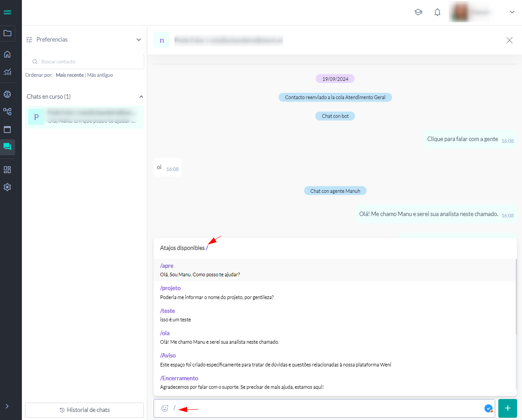Select the /Encerramento shortcut
This screenshot has height=420, width=522.
tap(335, 383)
